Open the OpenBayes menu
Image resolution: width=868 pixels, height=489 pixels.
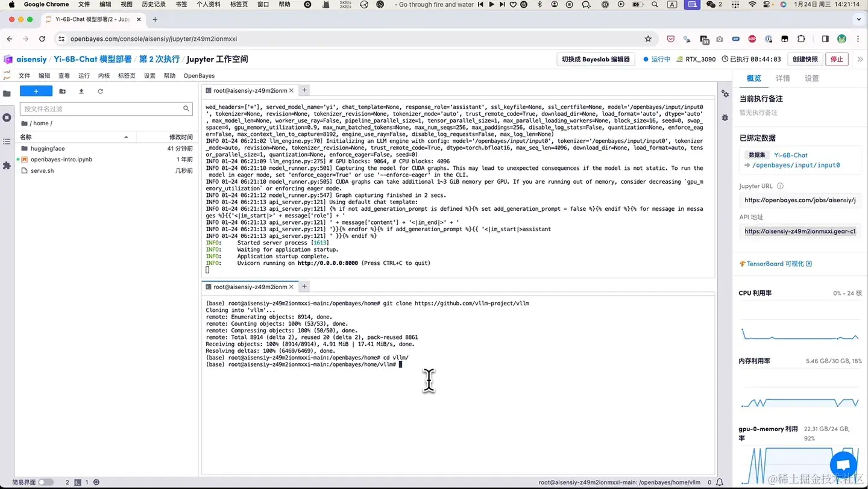199,76
